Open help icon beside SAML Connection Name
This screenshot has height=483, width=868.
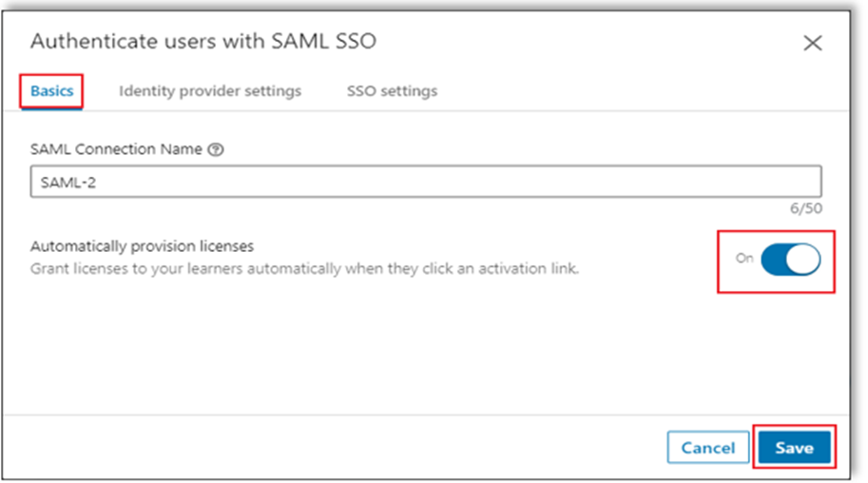[216, 149]
